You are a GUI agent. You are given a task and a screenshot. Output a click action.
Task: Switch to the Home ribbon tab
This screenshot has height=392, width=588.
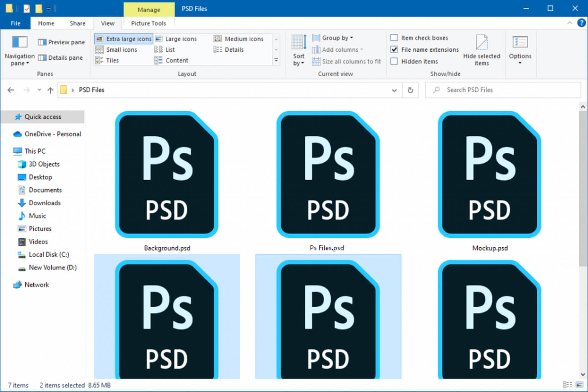[46, 23]
